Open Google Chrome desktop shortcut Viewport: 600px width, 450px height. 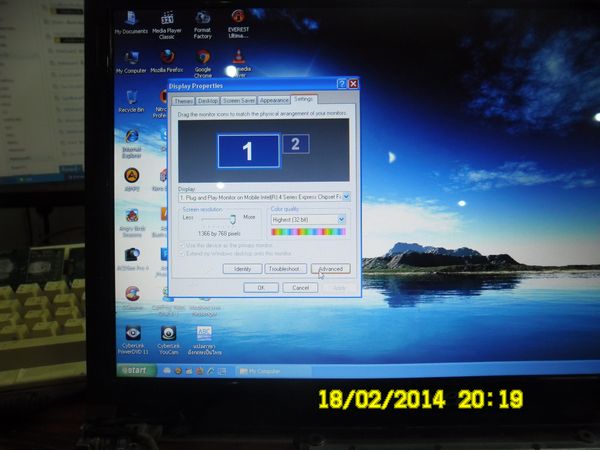click(203, 64)
